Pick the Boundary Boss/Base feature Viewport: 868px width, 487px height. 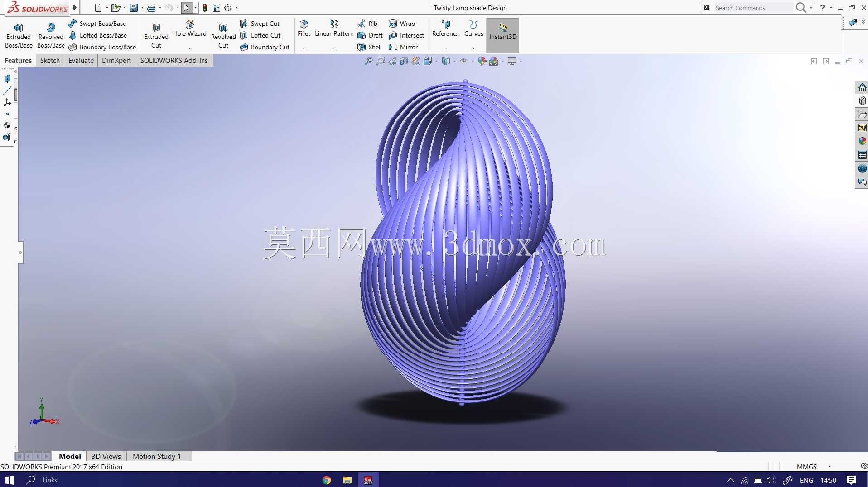coord(102,47)
